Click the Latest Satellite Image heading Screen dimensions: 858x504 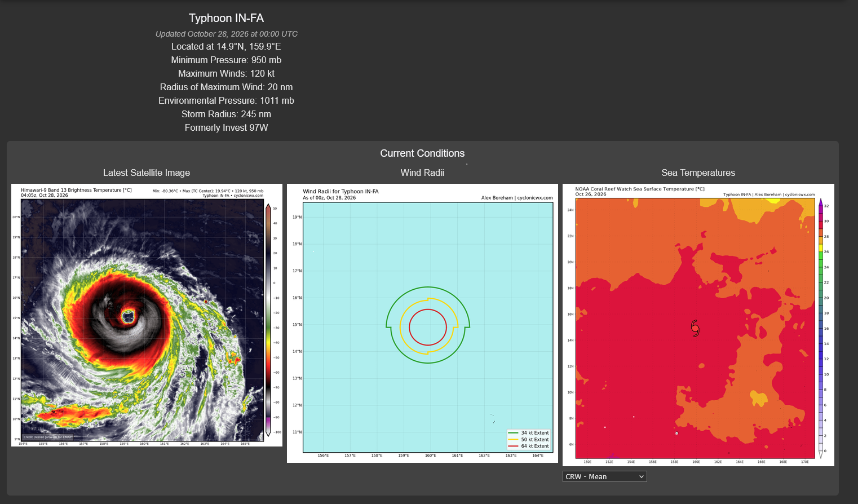point(147,173)
